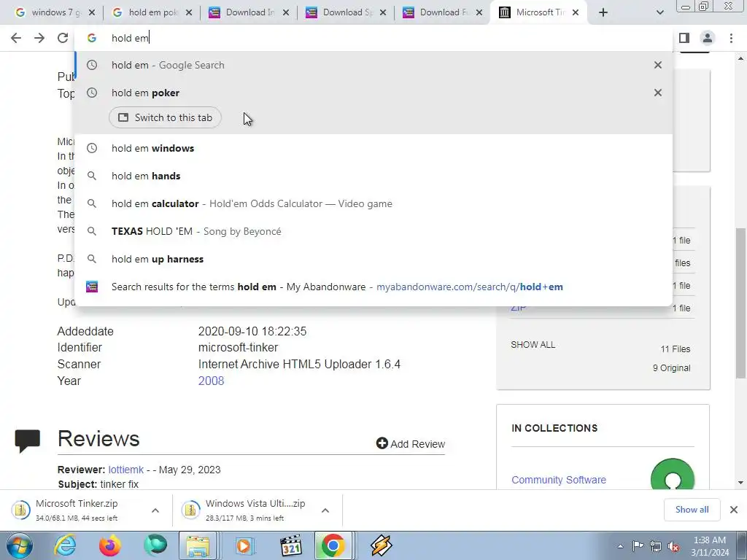The image size is (747, 560).
Task: Open the Chrome three-dot menu
Action: [731, 38]
